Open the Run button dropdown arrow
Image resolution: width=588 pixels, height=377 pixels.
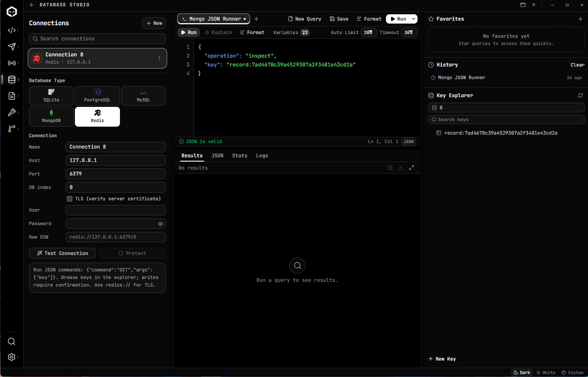(x=414, y=19)
